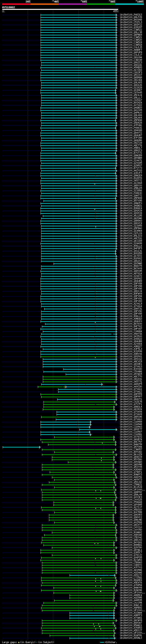146x644 pixels.
Task: Select hit label UniRef100_Q41305
Action: point(131,110)
